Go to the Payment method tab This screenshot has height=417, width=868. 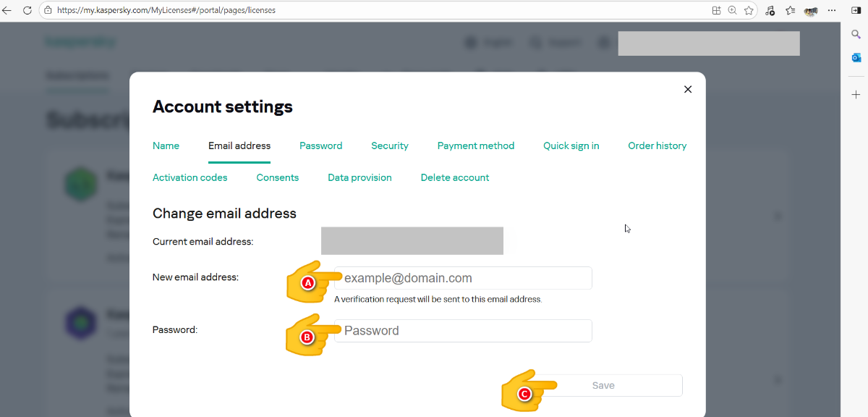[476, 146]
